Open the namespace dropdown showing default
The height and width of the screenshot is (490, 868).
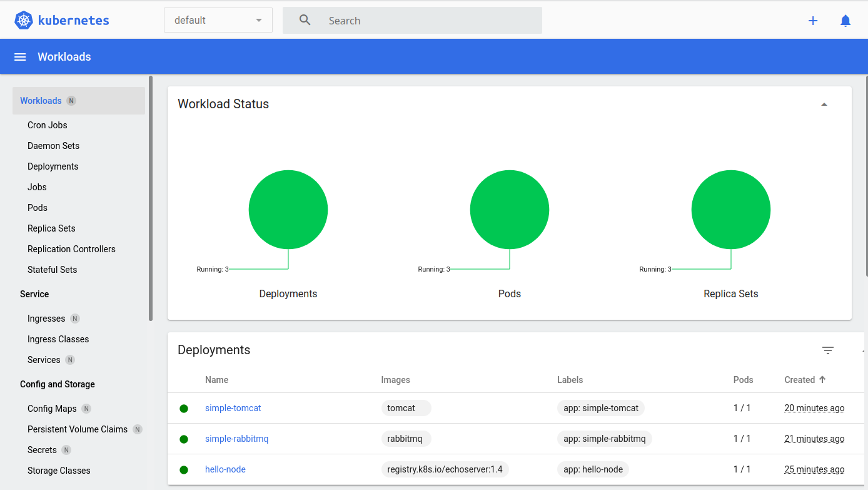(218, 19)
